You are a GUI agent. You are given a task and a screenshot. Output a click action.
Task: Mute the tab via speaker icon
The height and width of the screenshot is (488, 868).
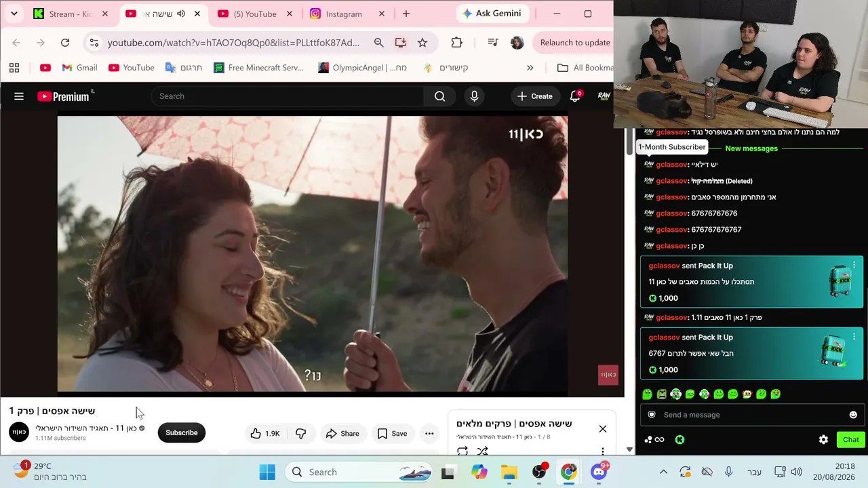point(181,14)
